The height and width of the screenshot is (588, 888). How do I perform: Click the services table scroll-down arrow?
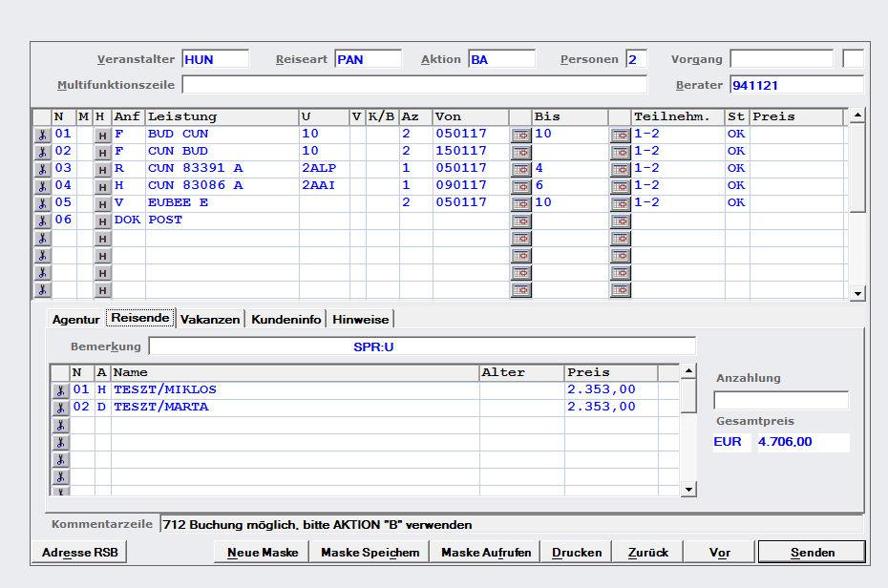[858, 293]
